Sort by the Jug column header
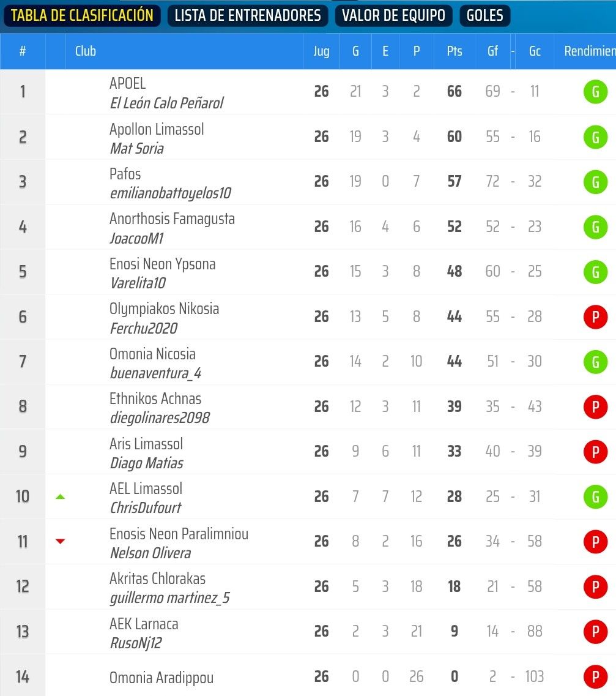Viewport: 616px width, 696px height. pos(321,51)
